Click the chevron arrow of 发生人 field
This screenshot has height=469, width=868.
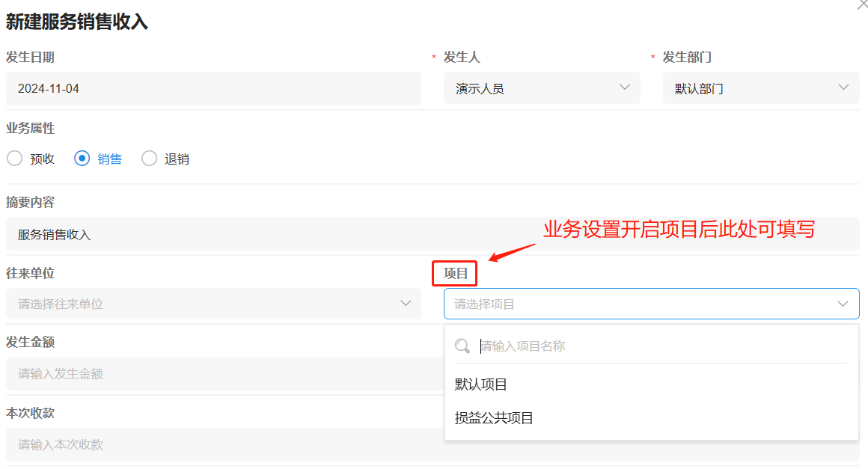[x=625, y=88]
